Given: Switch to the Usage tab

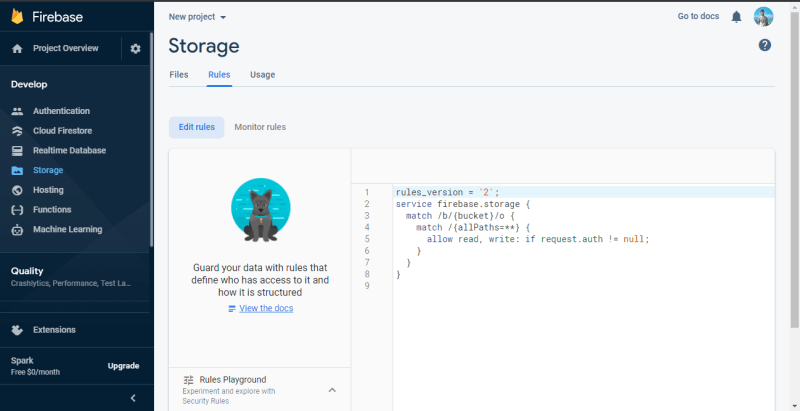Looking at the screenshot, I should 263,75.
